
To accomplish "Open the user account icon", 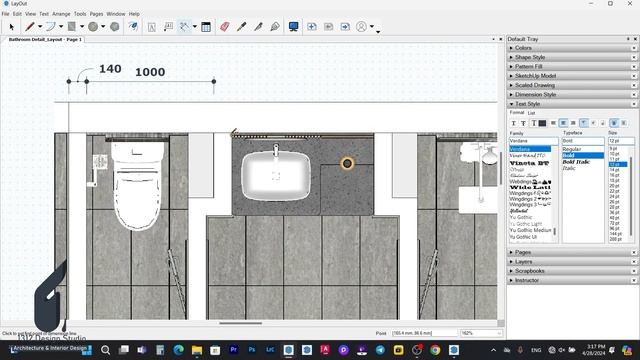I will coord(361,27).
